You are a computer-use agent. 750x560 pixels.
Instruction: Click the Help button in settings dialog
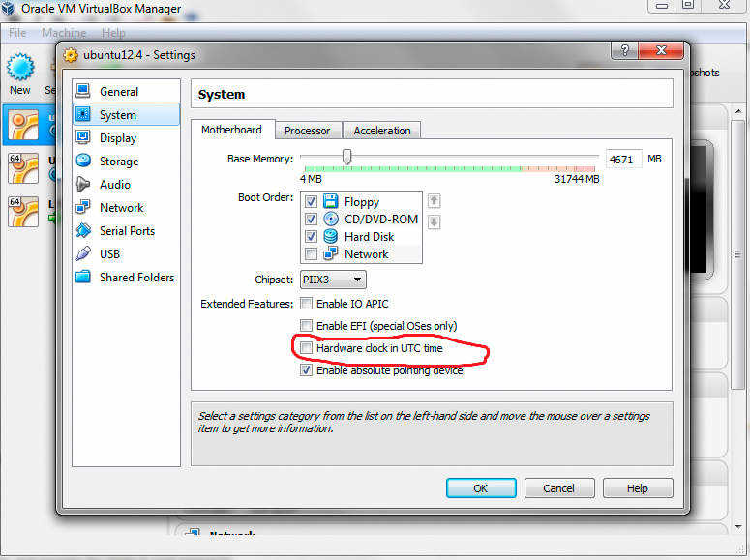[637, 488]
